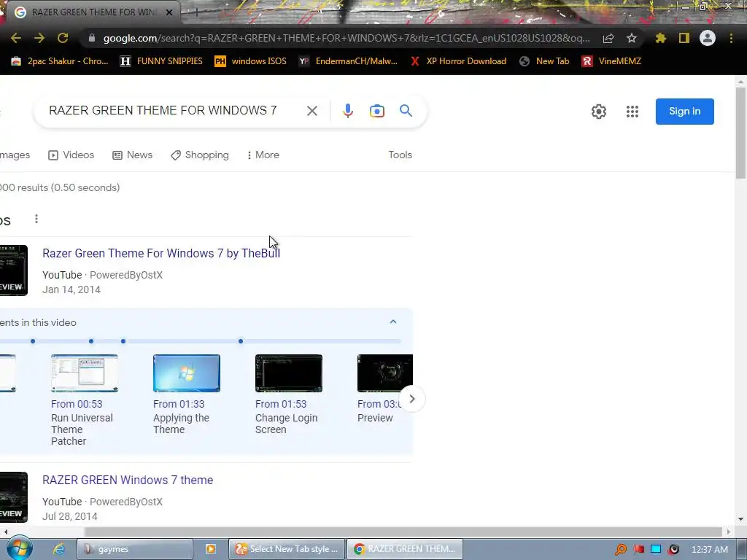Image resolution: width=747 pixels, height=560 pixels.
Task: Open Change Login Screen moment thumbnail
Action: point(289,373)
